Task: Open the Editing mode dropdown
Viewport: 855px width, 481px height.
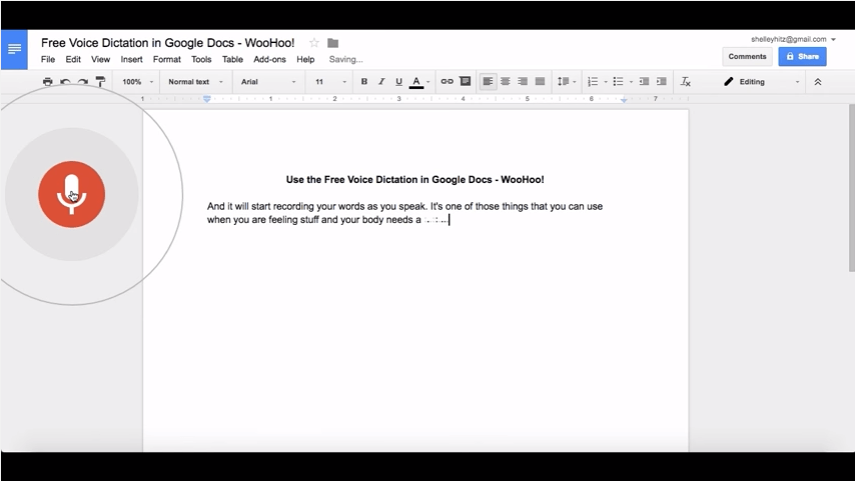Action: coord(761,82)
